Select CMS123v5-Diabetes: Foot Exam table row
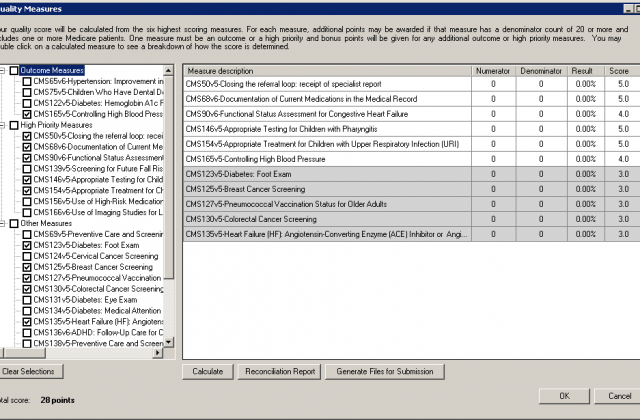Screen dimensions: 640x420 [x=411, y=174]
